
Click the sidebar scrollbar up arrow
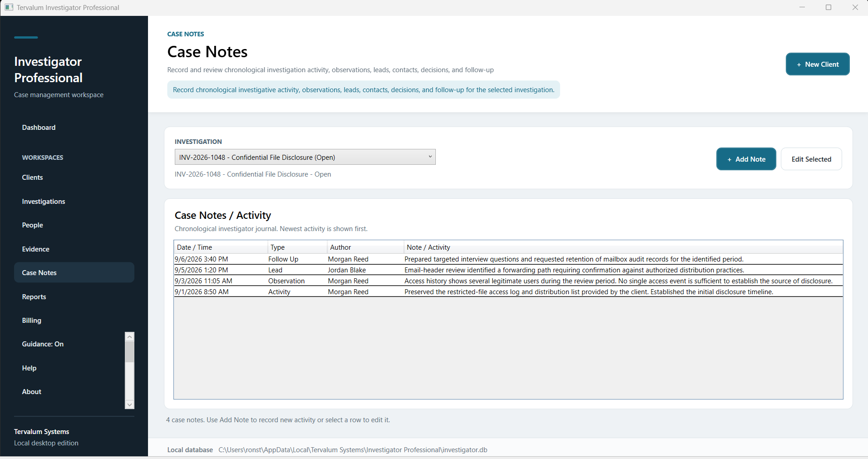coord(129,337)
